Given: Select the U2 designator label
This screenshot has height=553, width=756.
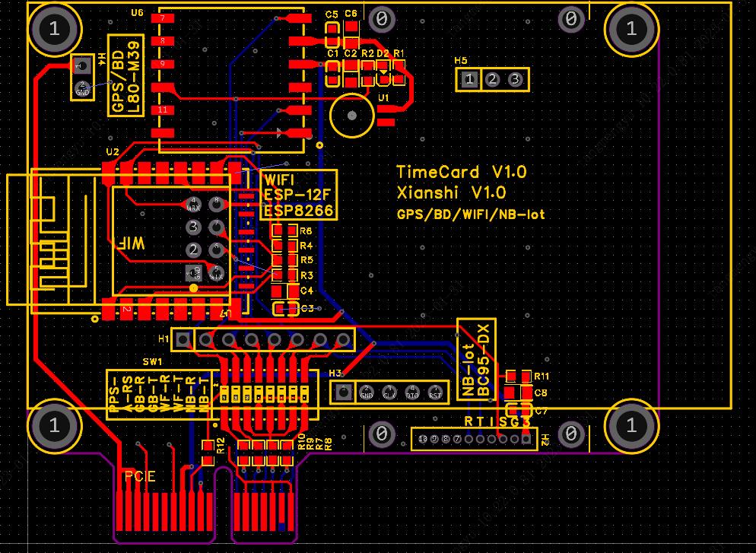Looking at the screenshot, I should [x=113, y=152].
